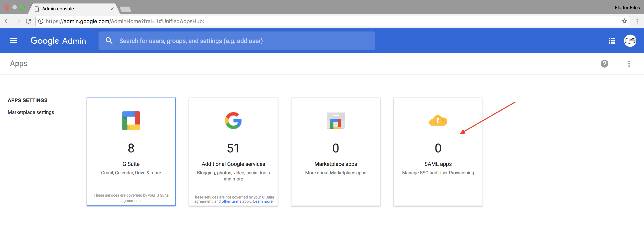Image resolution: width=644 pixels, height=235 pixels.
Task: Click the Apps page heading
Action: 19,63
